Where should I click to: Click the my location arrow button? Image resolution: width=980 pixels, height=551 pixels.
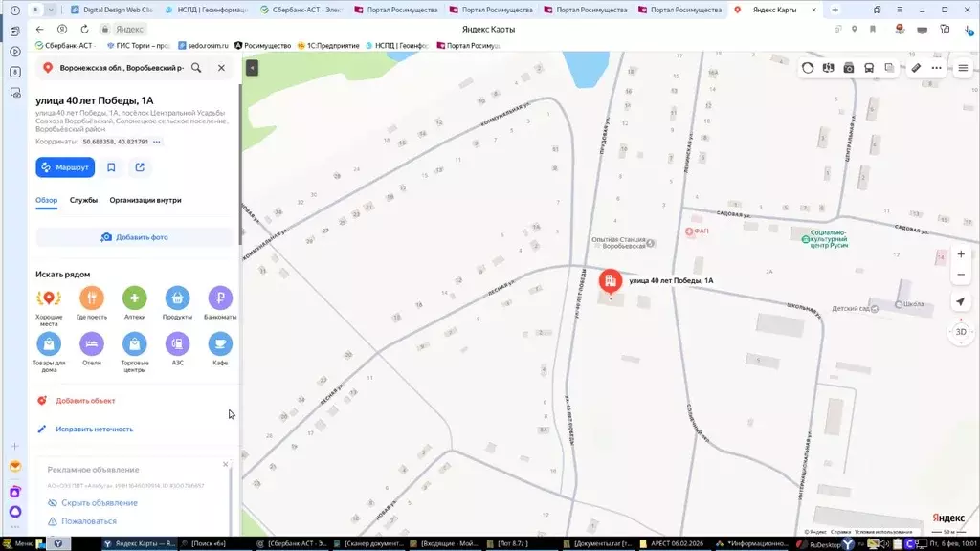[961, 302]
